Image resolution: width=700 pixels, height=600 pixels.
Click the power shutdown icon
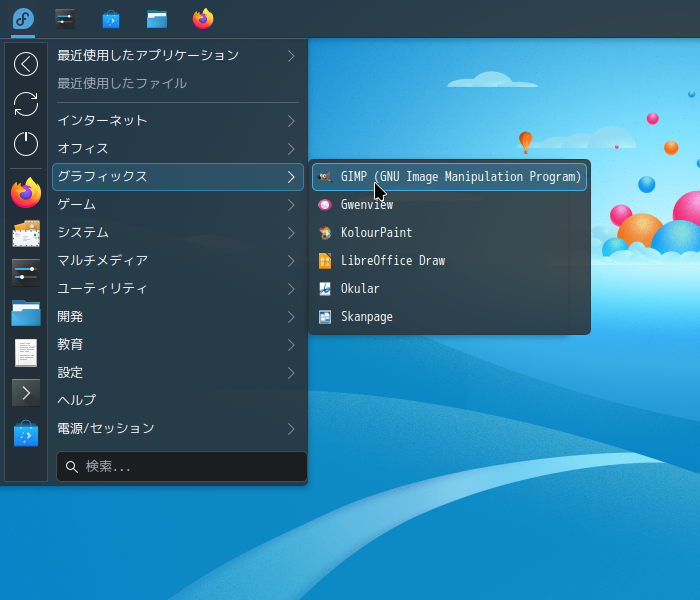[26, 144]
